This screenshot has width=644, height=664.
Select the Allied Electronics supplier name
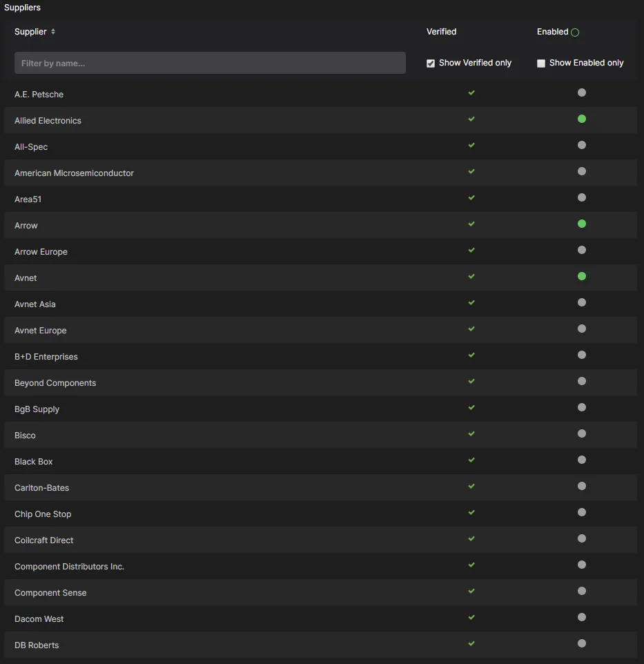[x=48, y=121]
